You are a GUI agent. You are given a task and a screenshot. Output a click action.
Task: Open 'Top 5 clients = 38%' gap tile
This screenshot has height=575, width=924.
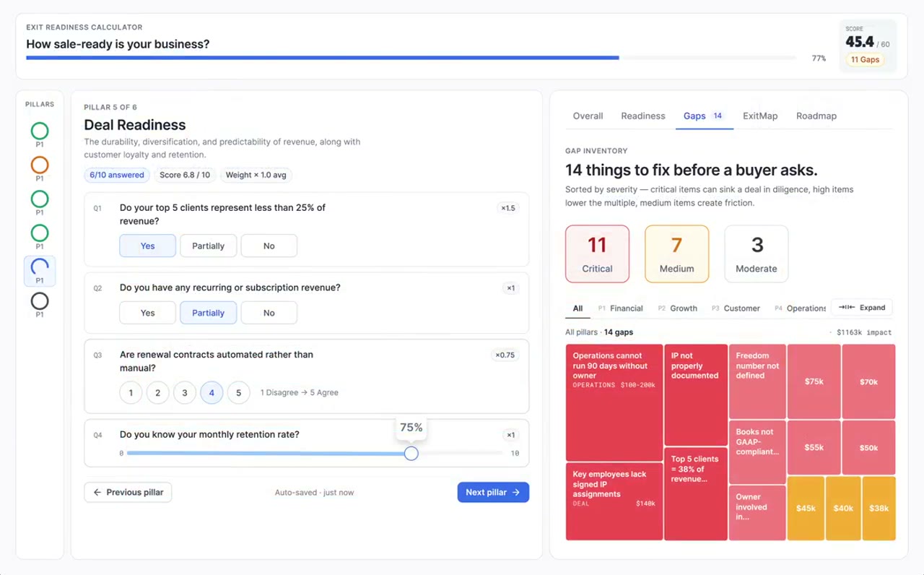click(x=696, y=493)
